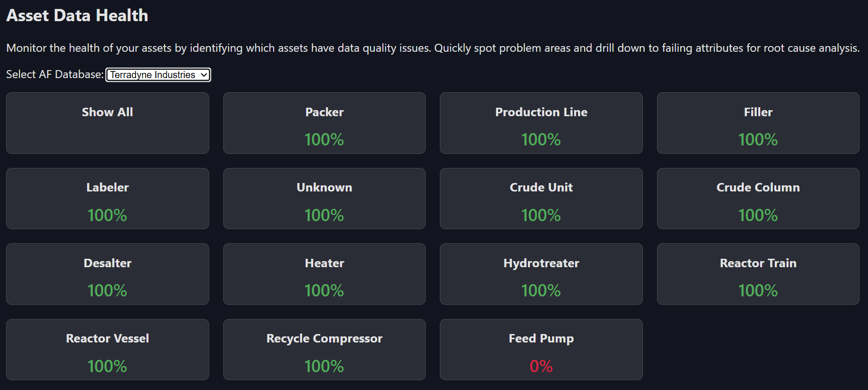Click the dropdown arrow next to Terradyne Industries

pyautogui.click(x=204, y=75)
